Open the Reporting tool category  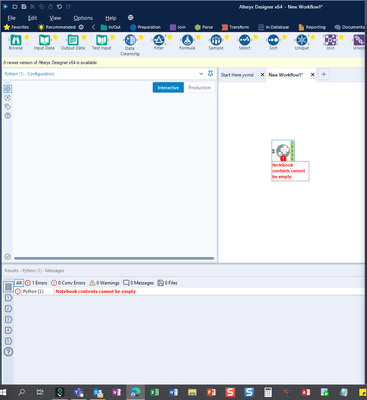click(312, 27)
